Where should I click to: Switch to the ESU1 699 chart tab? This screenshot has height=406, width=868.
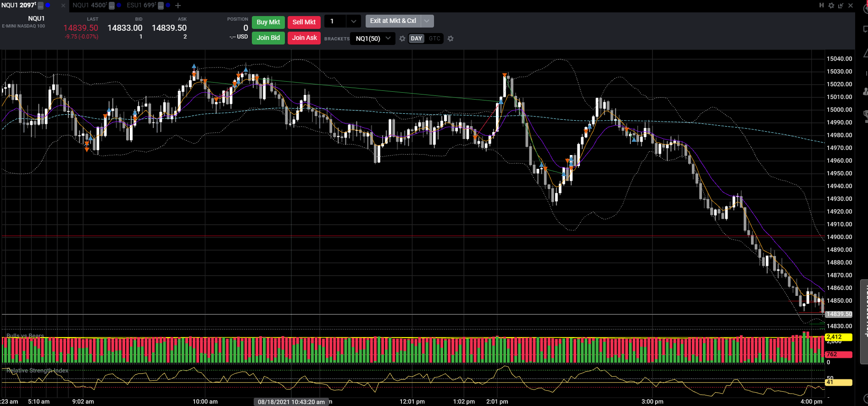click(x=141, y=6)
